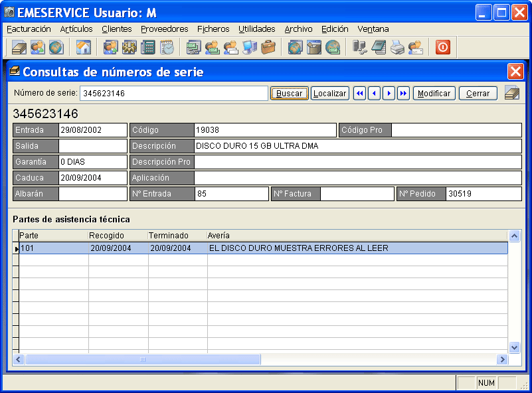Click the red power exit toolbar icon

pyautogui.click(x=443, y=47)
